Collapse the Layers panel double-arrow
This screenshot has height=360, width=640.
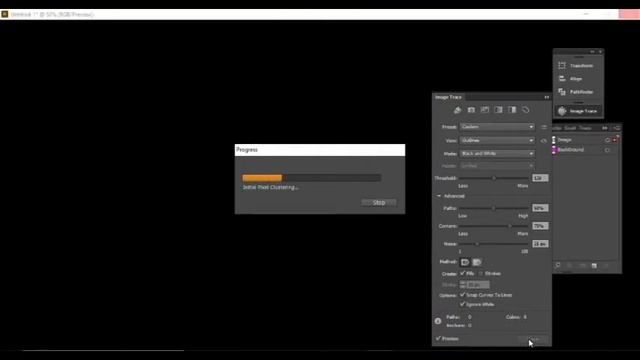[x=605, y=128]
